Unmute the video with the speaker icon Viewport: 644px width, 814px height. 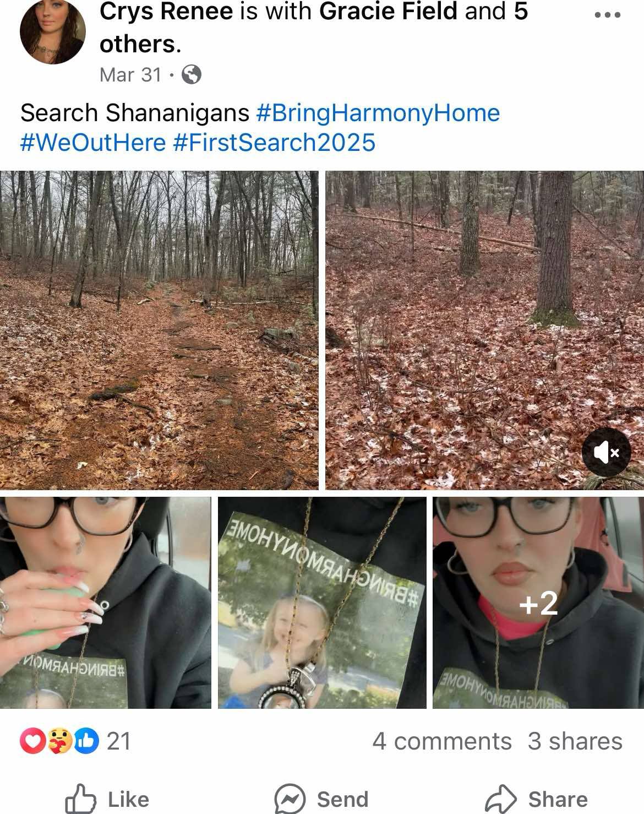[x=607, y=452]
